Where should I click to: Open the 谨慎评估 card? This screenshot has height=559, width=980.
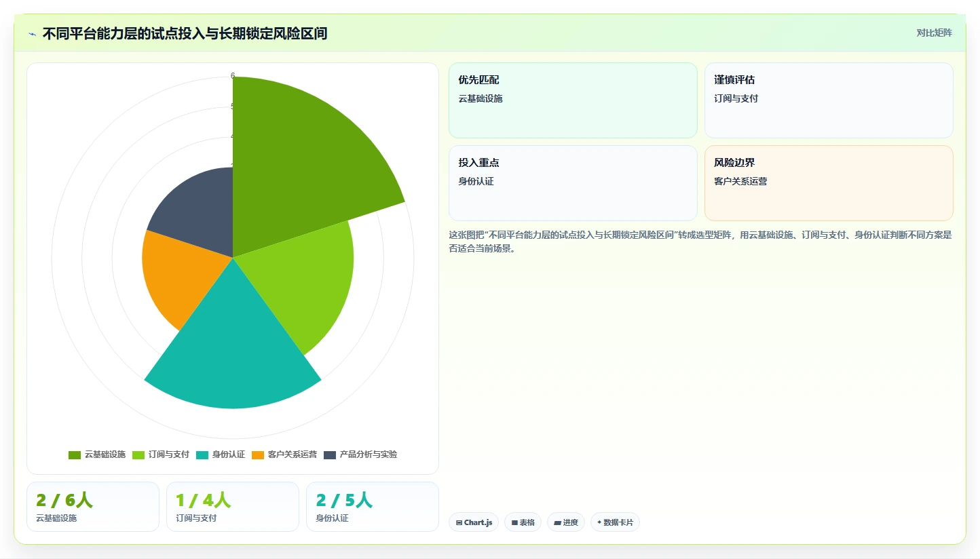coord(829,100)
